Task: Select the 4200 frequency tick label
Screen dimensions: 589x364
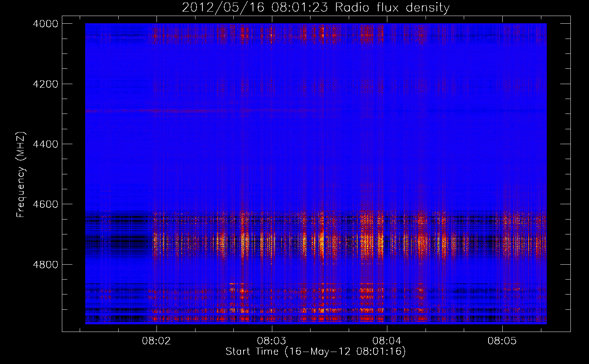Action: [x=46, y=84]
